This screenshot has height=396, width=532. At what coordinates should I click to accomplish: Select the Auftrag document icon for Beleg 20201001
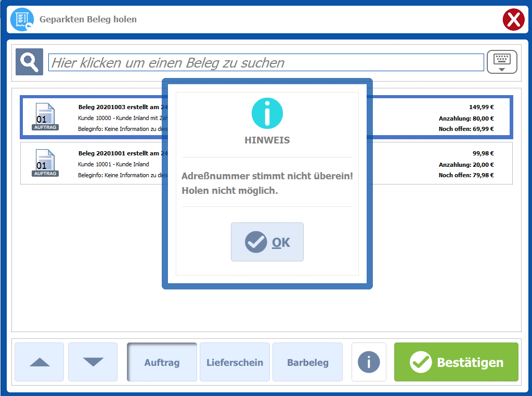[x=45, y=163]
